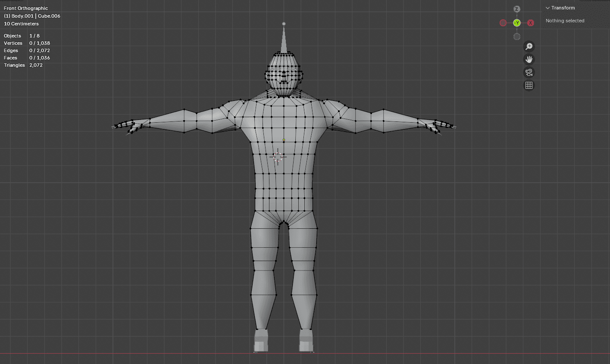Click the hand pan view icon
This screenshot has width=610, height=364.
tap(529, 59)
